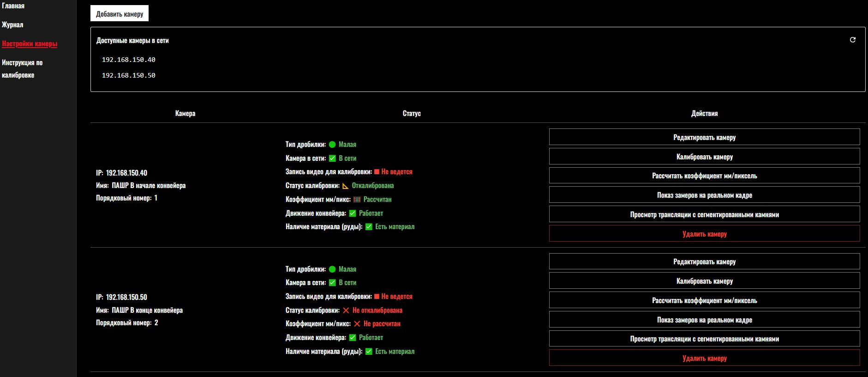The image size is (868, 377).
Task: Click the green circle crusher type icon for camera 1
Action: tap(332, 145)
